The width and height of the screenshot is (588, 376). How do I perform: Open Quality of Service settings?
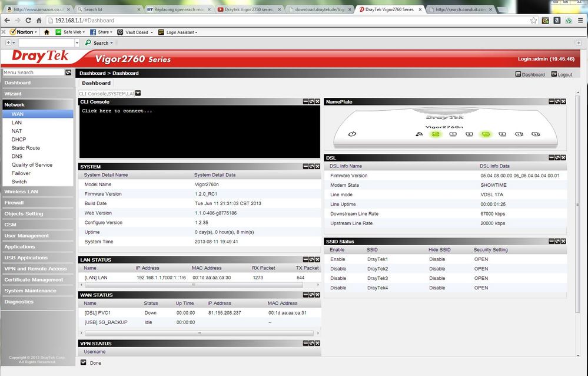coord(32,165)
